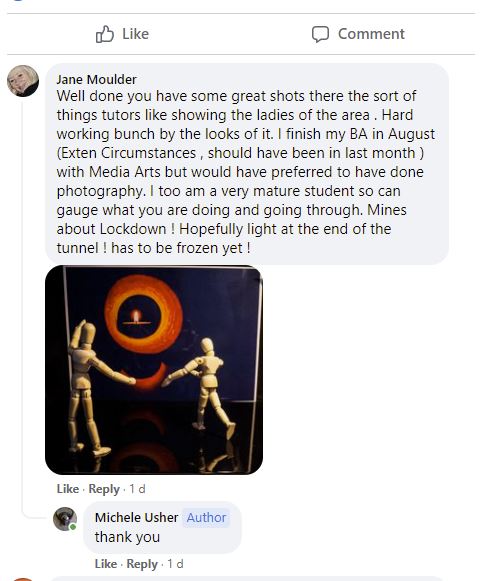Viewport: 482px width, 581px height.
Task: Open the Michele Usher name link
Action: point(136,517)
